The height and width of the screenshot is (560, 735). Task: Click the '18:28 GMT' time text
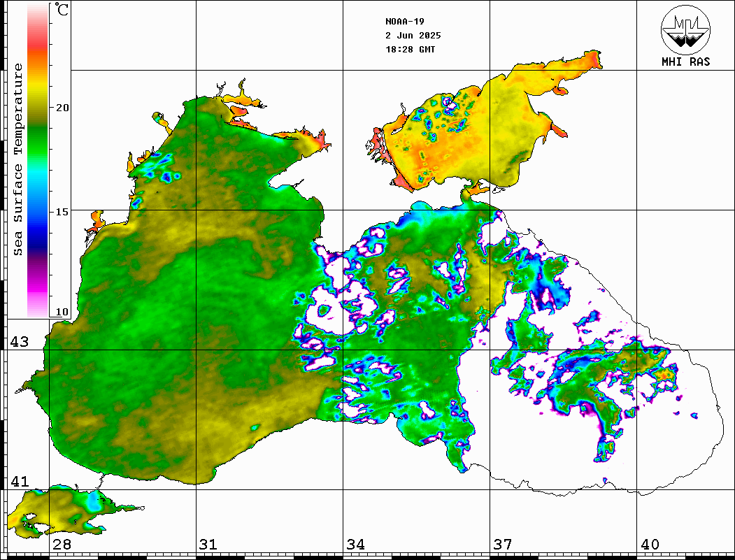click(x=410, y=49)
